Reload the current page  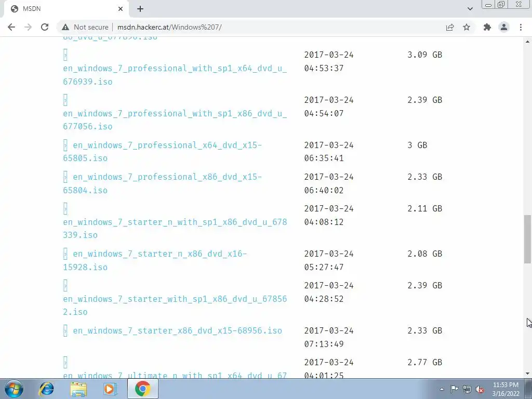click(45, 27)
